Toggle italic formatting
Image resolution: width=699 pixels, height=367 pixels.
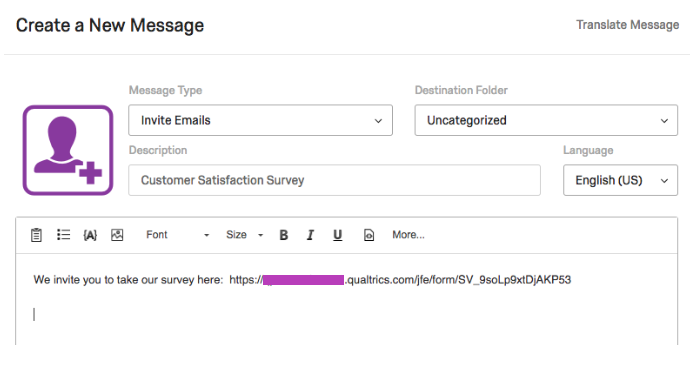pos(310,235)
